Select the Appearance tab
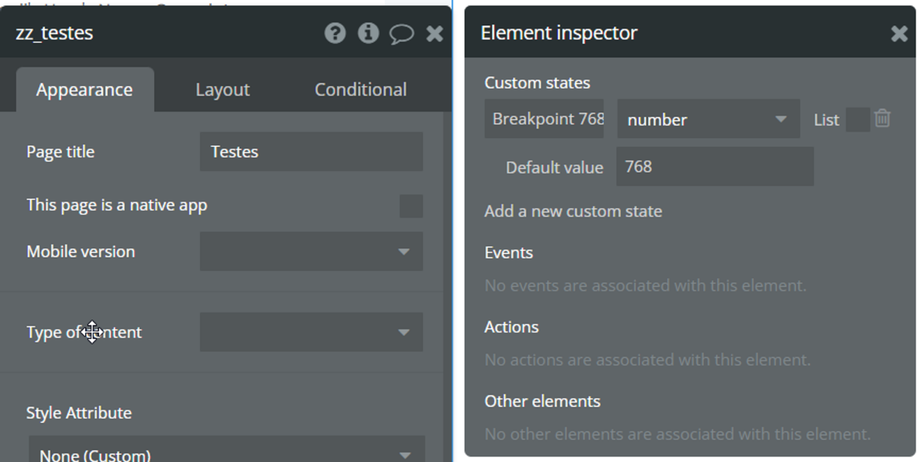 coord(84,90)
